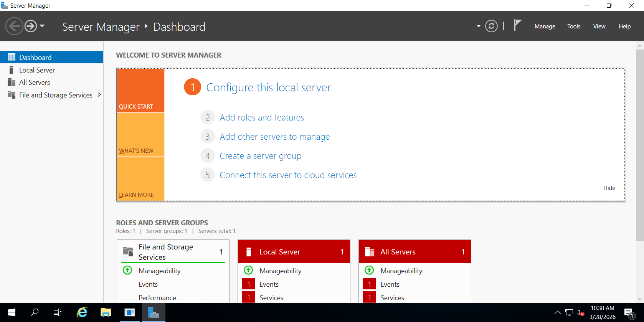The image size is (644, 322).
Task: Expand the File and Storage Services arrow
Action: point(99,95)
